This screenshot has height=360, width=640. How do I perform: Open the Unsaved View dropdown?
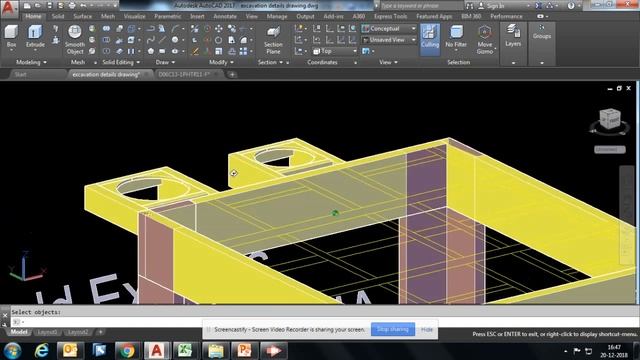[x=389, y=40]
